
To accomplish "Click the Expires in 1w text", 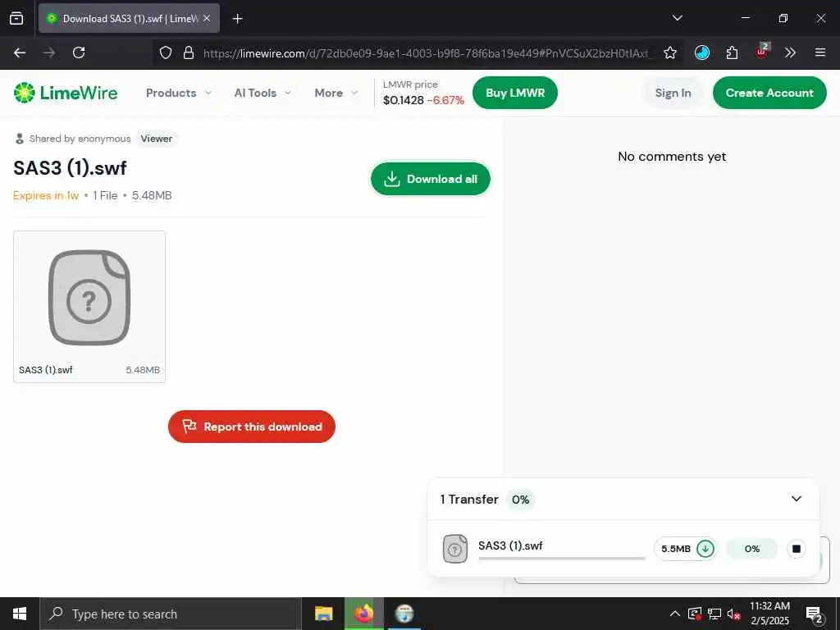I will 46,195.
